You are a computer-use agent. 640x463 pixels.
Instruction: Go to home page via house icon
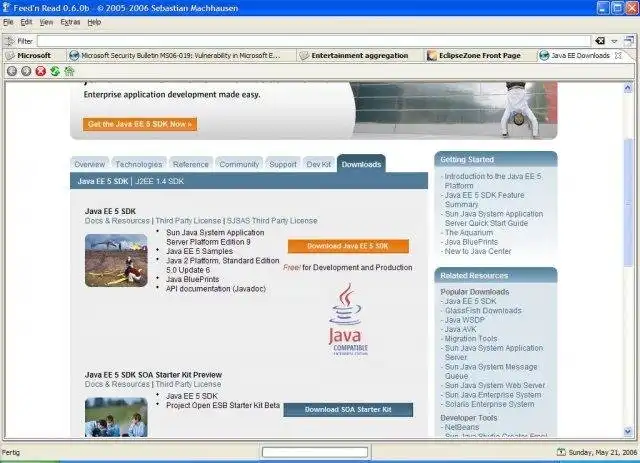coord(69,71)
